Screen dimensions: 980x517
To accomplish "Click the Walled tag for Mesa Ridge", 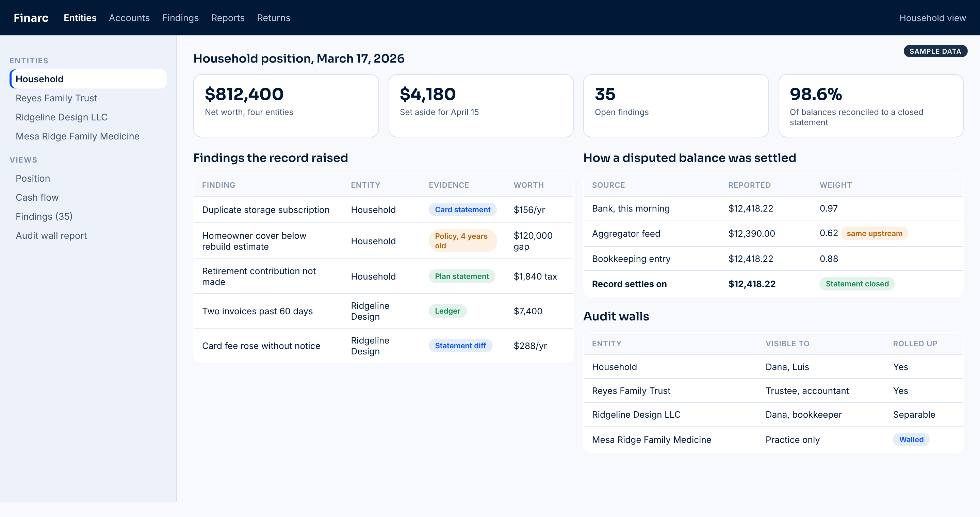I will point(911,440).
